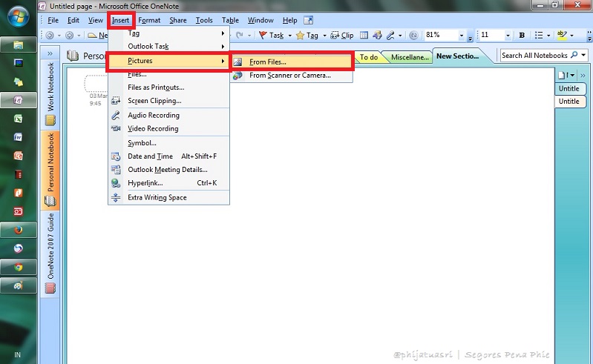
Task: Click the Search All Notebooks field
Action: [535, 56]
